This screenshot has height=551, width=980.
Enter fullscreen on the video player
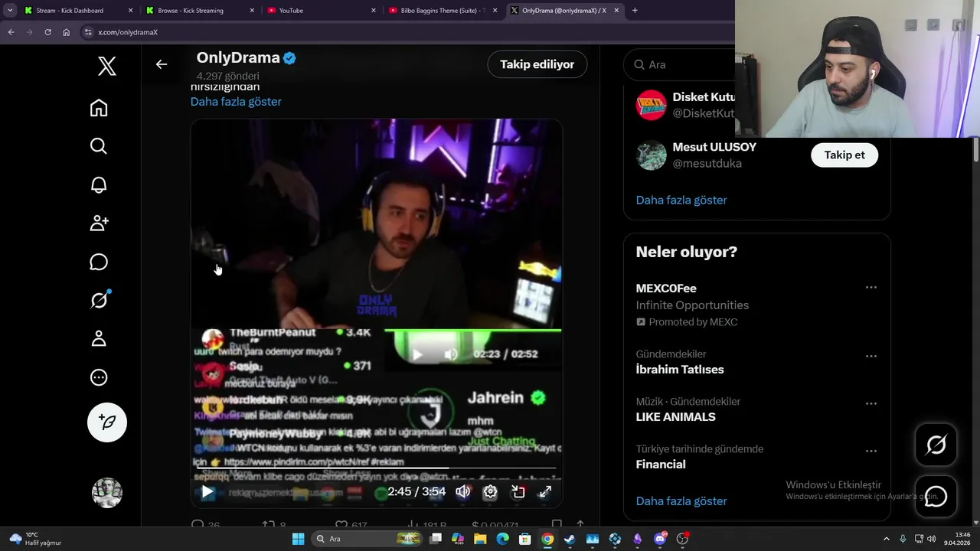click(545, 492)
